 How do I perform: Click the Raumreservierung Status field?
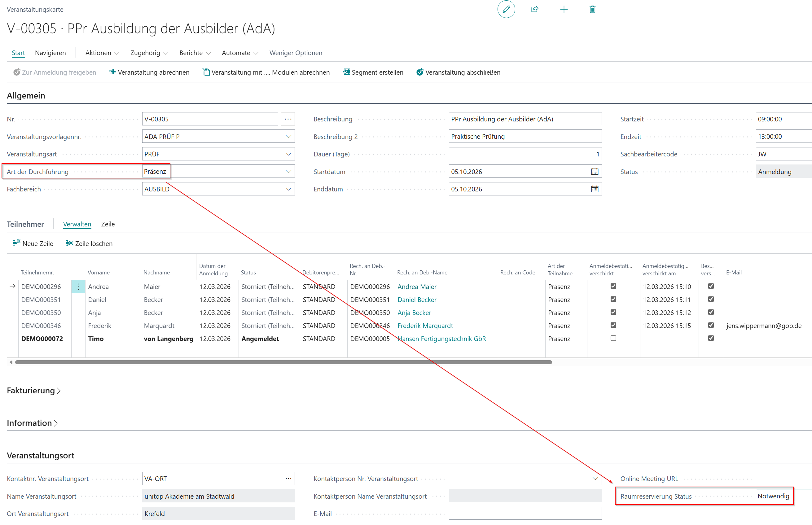click(783, 496)
